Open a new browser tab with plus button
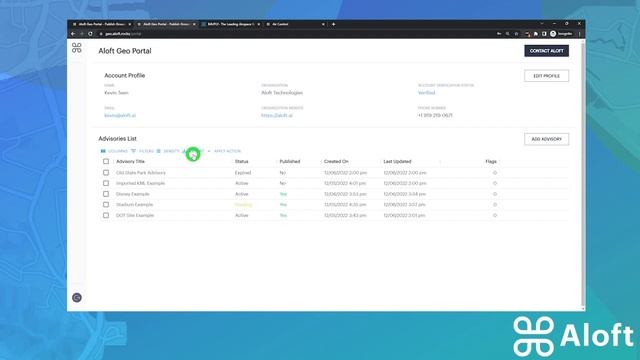Image resolution: width=640 pixels, height=360 pixels. [333, 24]
